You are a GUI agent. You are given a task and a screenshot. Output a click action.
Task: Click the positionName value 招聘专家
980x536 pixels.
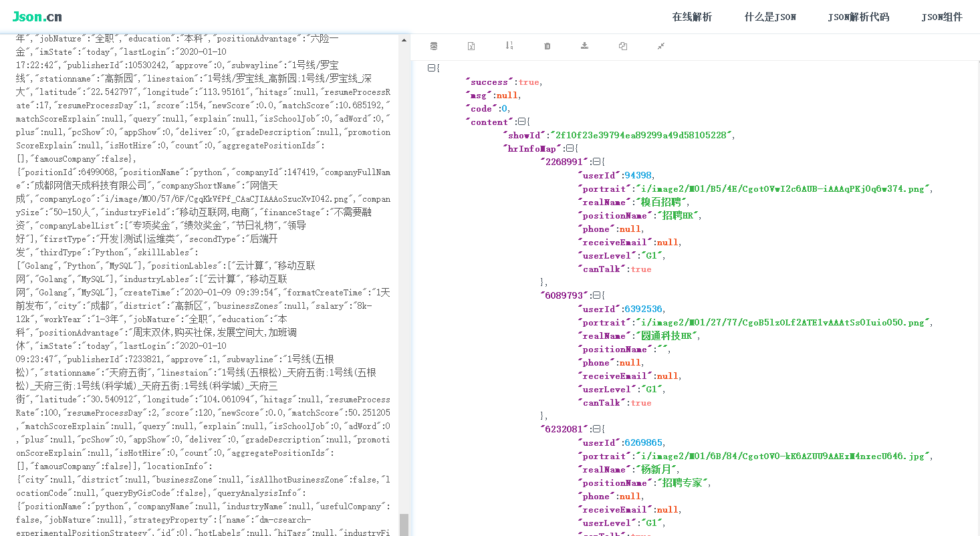tap(682, 483)
